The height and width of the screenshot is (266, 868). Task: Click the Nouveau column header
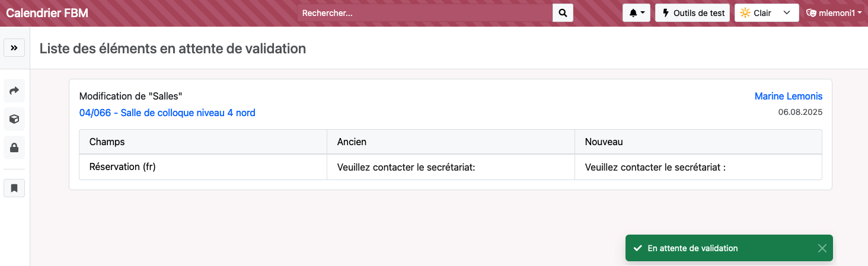604,142
